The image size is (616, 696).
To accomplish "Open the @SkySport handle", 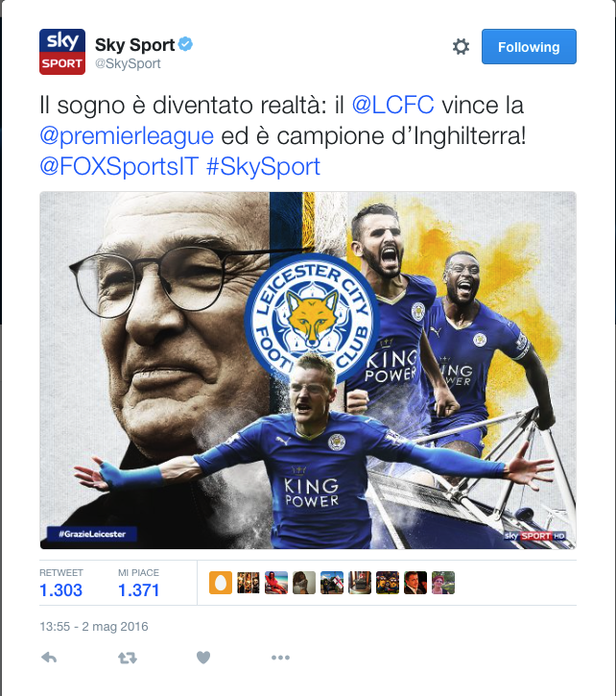I will [128, 63].
